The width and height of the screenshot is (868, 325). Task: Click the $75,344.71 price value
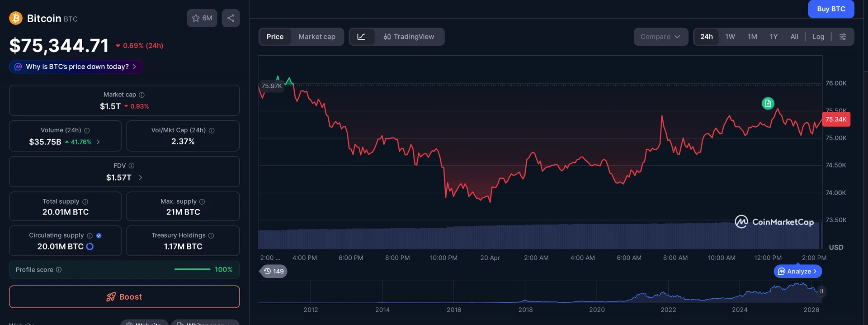click(x=59, y=45)
